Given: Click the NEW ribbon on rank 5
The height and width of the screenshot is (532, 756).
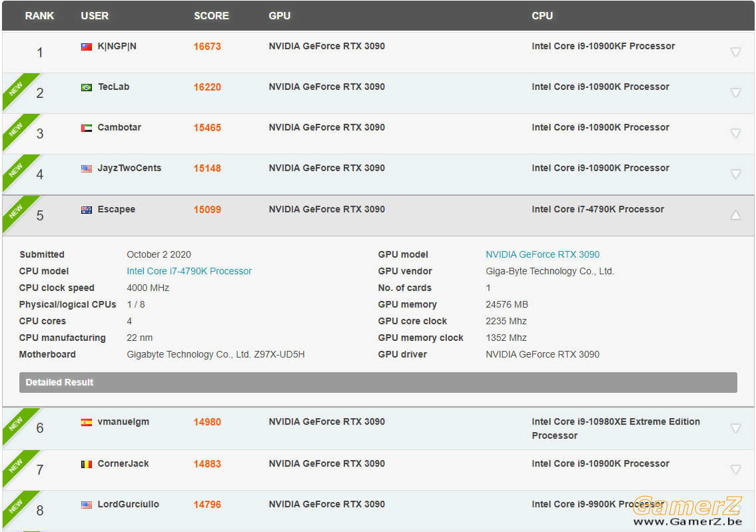Looking at the screenshot, I should [17, 210].
